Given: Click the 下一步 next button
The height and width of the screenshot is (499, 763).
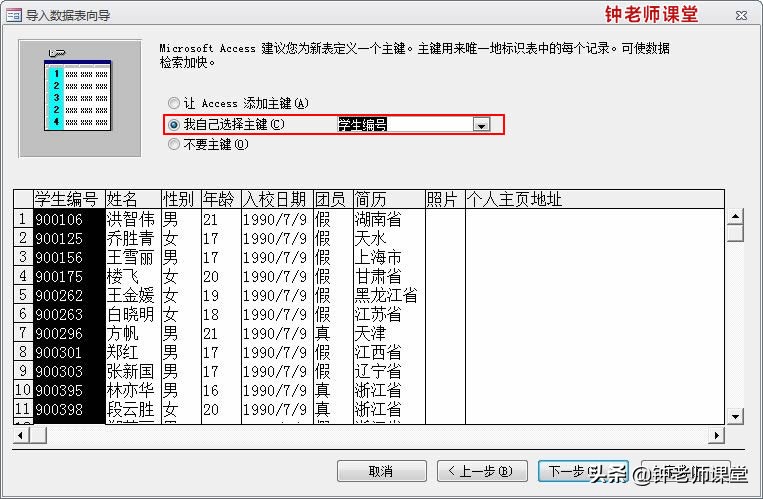Looking at the screenshot, I should pyautogui.click(x=583, y=471).
